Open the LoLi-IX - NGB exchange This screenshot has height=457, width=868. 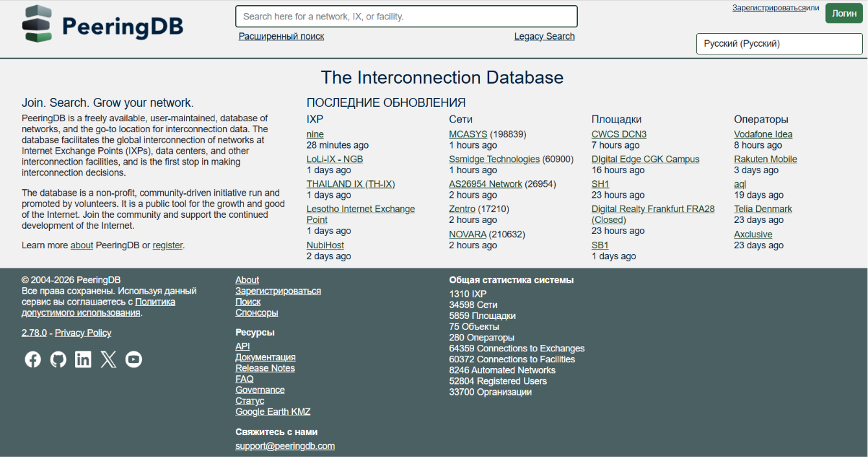(x=334, y=159)
